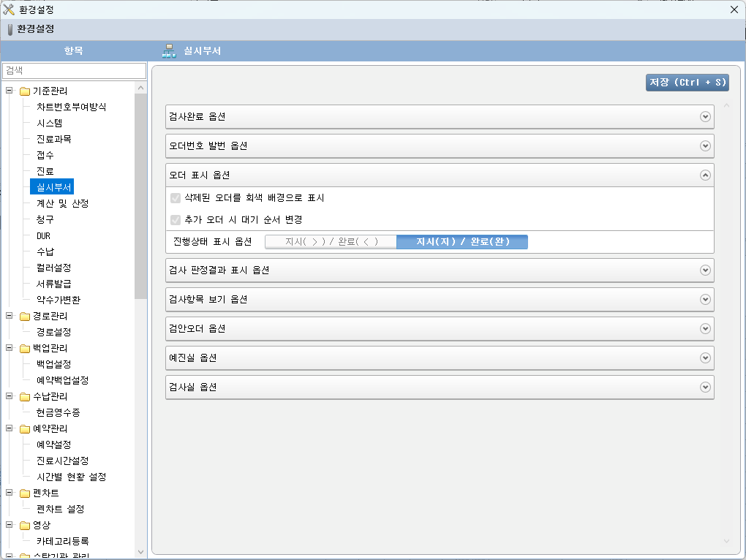This screenshot has height=560, width=746.
Task: Click the 펜차트 folder icon
Action: (x=25, y=493)
